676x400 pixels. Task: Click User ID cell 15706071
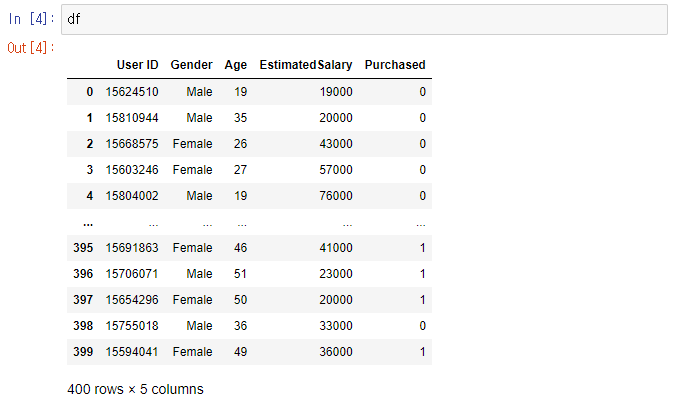coord(132,274)
